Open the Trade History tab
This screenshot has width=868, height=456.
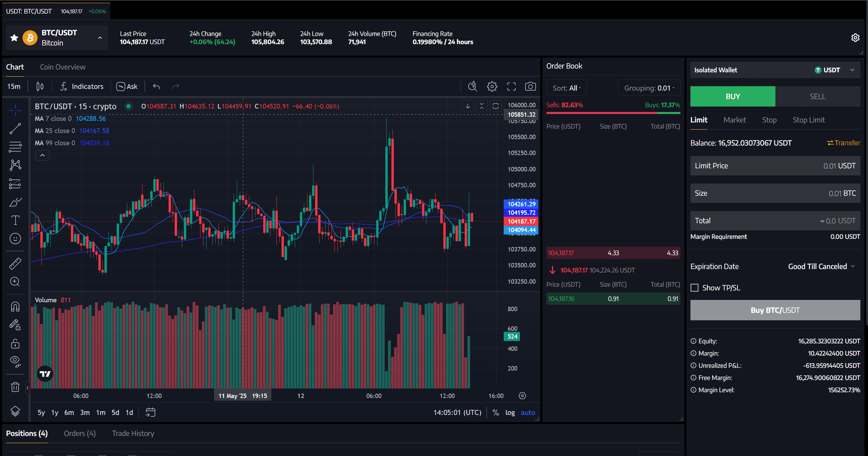point(133,433)
